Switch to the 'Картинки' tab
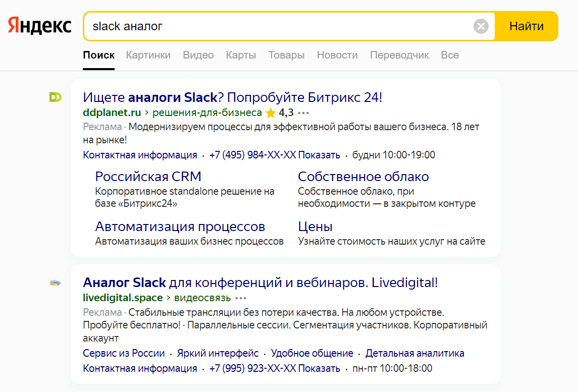The height and width of the screenshot is (392, 578). [148, 55]
